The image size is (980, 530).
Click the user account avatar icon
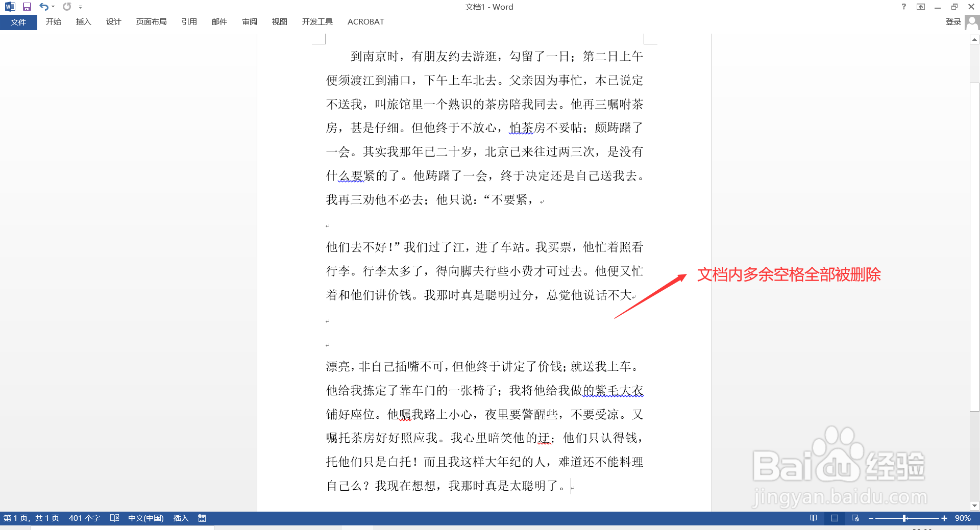point(972,22)
